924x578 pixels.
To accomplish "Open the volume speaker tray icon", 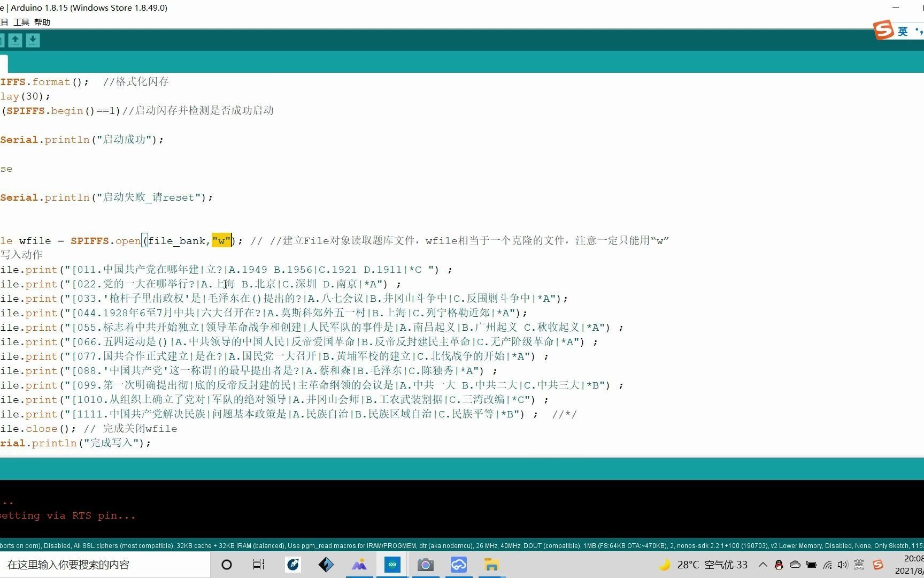I will point(843,565).
